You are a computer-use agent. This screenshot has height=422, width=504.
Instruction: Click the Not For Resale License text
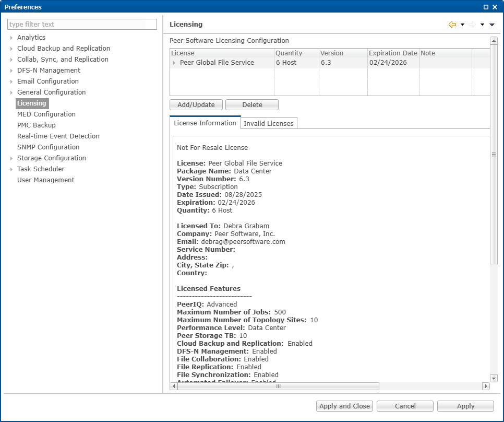click(x=212, y=148)
